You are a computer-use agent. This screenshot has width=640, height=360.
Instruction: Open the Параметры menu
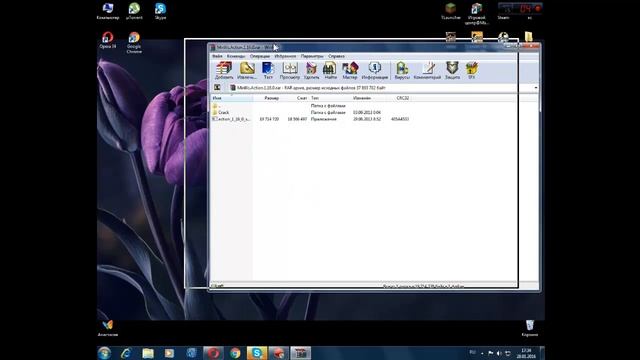(x=312, y=56)
